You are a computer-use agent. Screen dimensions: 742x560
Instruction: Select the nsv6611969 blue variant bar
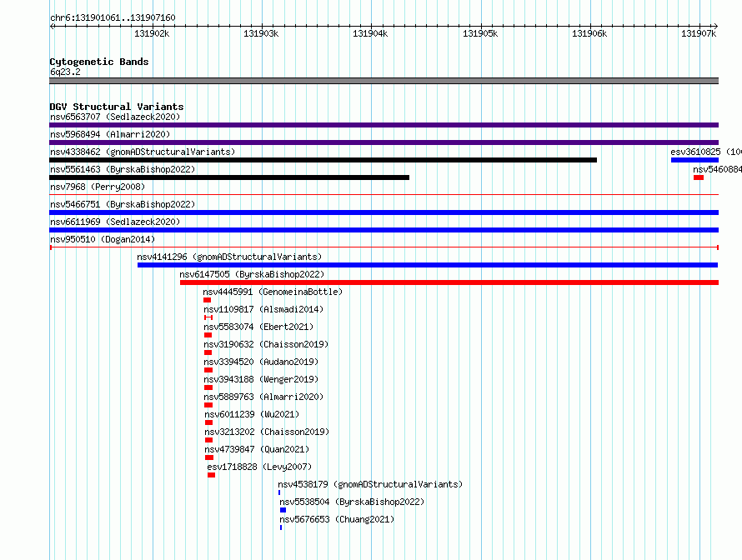tap(384, 230)
